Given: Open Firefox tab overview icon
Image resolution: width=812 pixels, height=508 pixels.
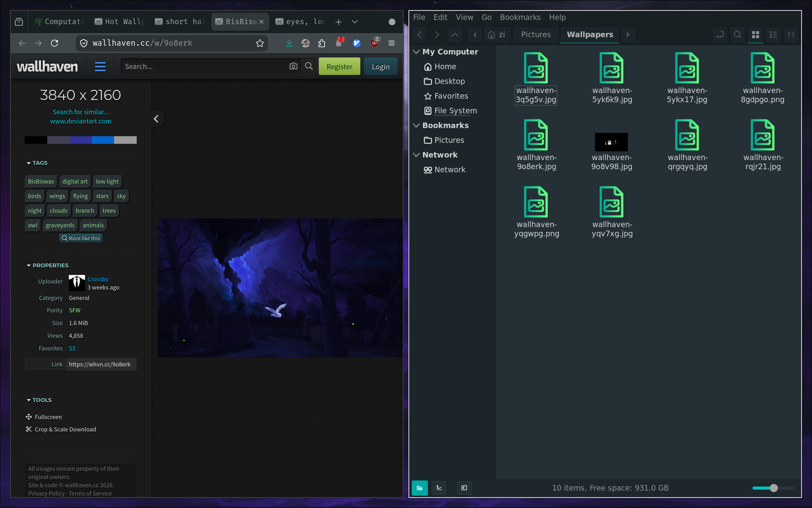Looking at the screenshot, I should coord(19,22).
